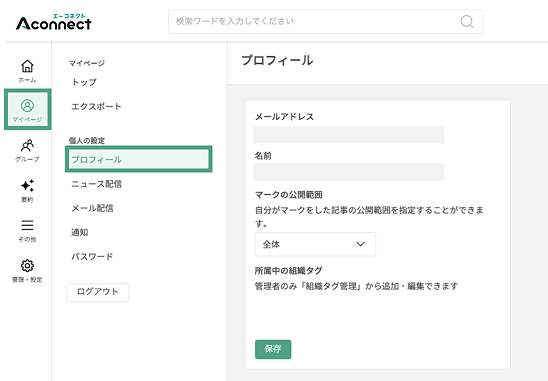The image size is (548, 381).
Task: Click the ログアウト button
Action: (98, 292)
